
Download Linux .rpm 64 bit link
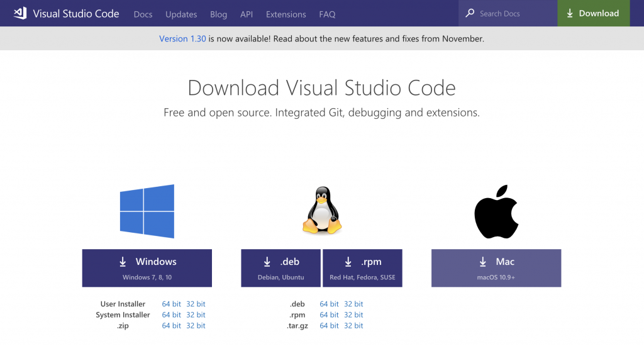(329, 315)
